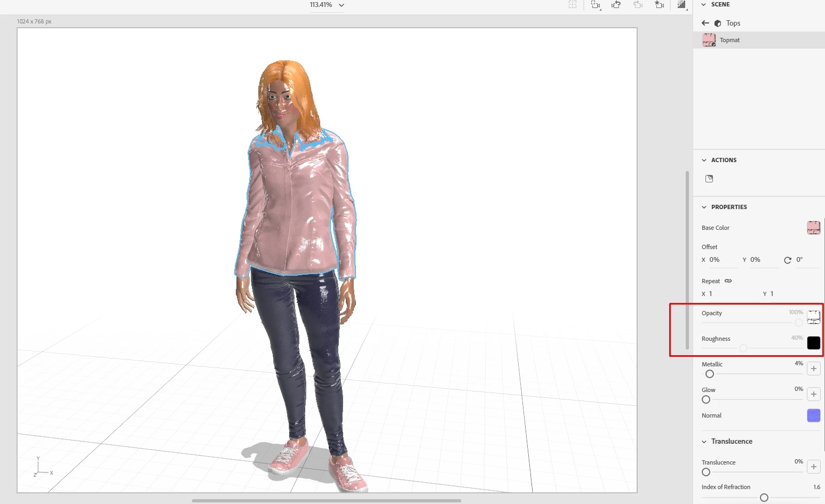Add a texture to Translucence with plus

click(x=813, y=467)
